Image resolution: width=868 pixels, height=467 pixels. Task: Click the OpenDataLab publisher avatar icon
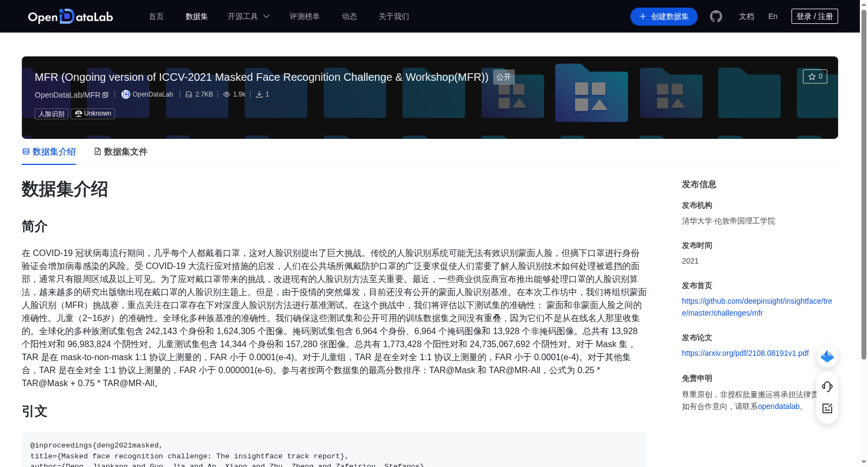click(126, 94)
